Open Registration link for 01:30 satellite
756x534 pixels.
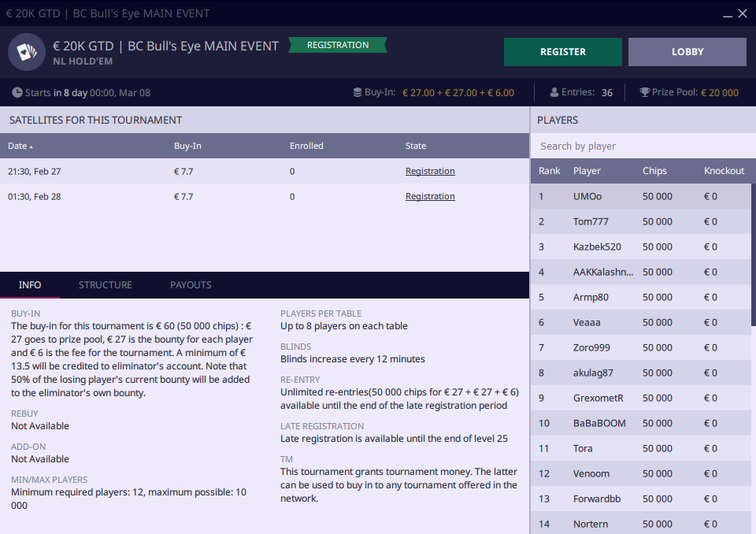430,196
